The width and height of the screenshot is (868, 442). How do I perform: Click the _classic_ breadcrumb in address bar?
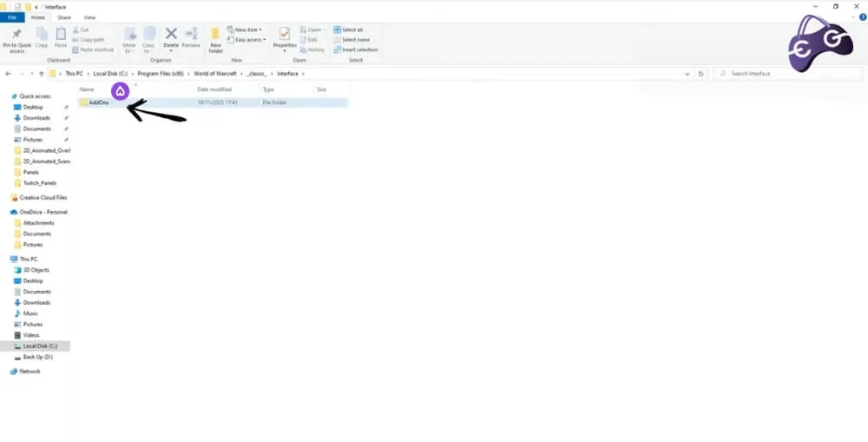pyautogui.click(x=257, y=74)
